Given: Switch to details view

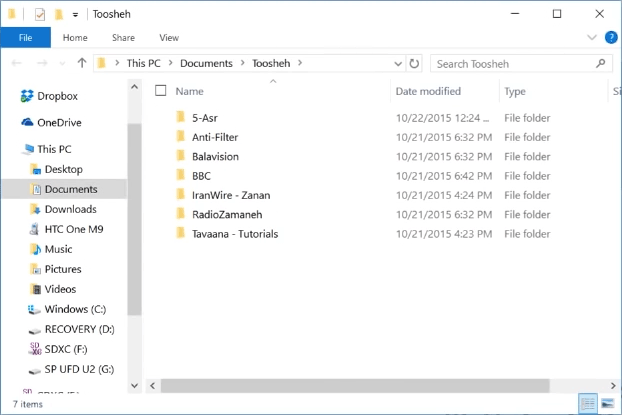Looking at the screenshot, I should pyautogui.click(x=588, y=404).
